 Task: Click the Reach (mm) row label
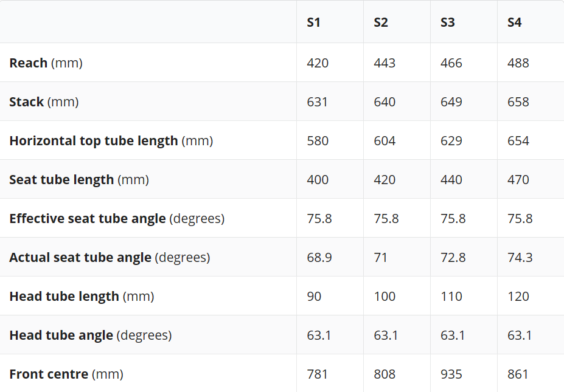(46, 63)
